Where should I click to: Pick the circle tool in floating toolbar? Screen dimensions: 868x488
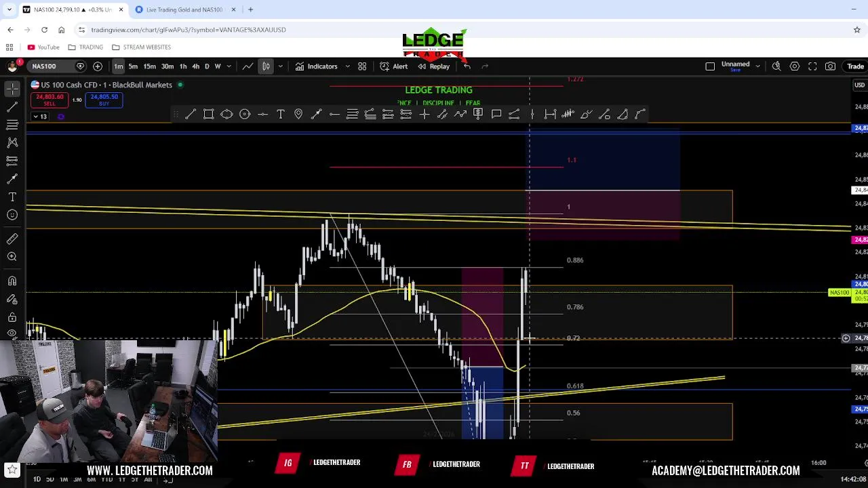(x=245, y=114)
